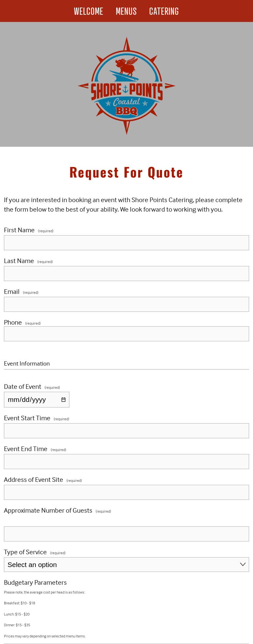Focus the Event Start Time field
253x644 pixels.
[x=126, y=431]
